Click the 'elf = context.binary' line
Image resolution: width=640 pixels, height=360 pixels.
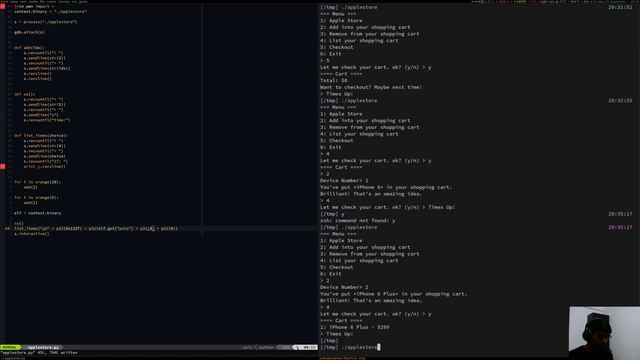38,213
